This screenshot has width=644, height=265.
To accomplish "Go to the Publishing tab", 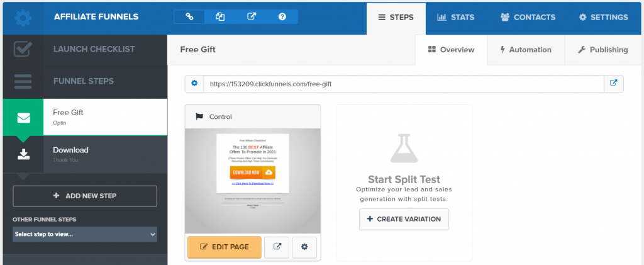I will pos(603,50).
